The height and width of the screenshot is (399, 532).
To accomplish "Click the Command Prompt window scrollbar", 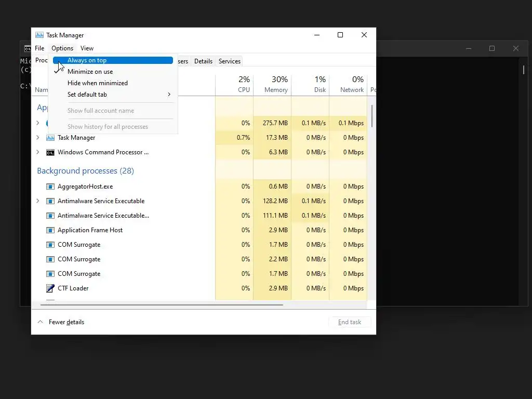I will click(x=524, y=70).
